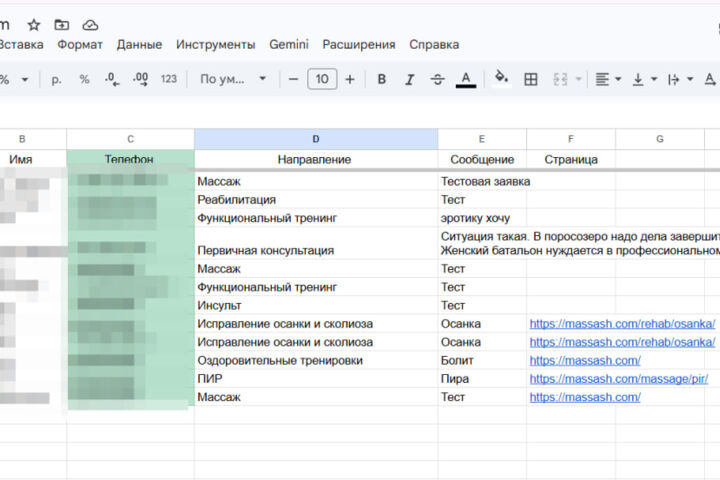Select column E header
Viewport: 720px width, 480px height.
tap(482, 139)
